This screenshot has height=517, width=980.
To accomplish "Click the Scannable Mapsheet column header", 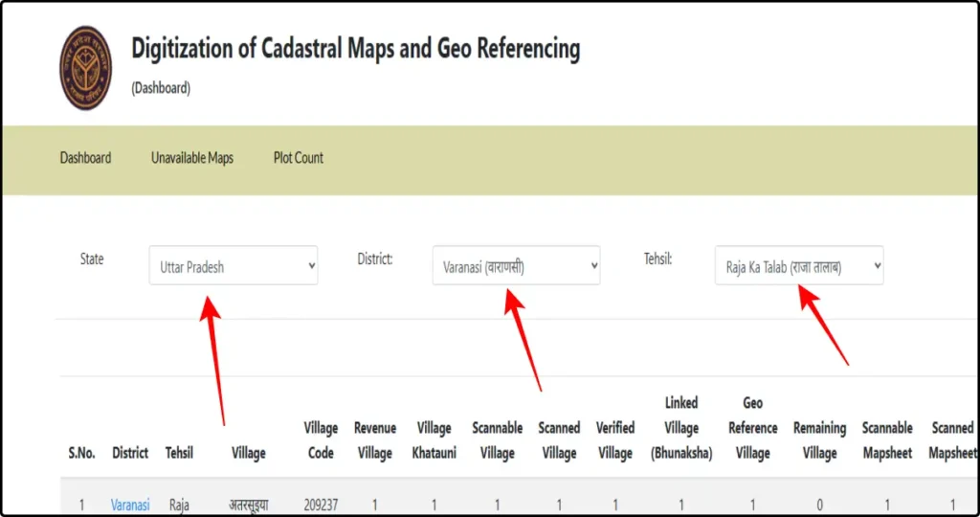I will coord(887,440).
